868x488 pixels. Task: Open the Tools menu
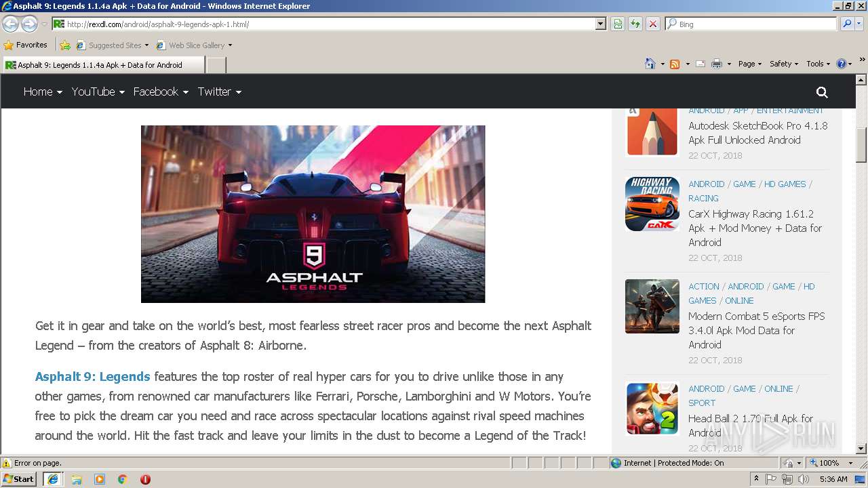pos(818,64)
